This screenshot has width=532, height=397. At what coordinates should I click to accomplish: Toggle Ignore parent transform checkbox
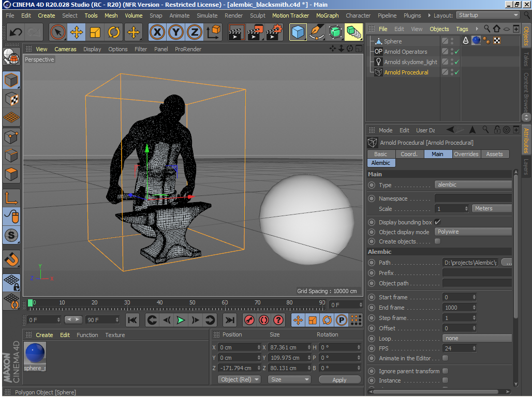coord(446,371)
